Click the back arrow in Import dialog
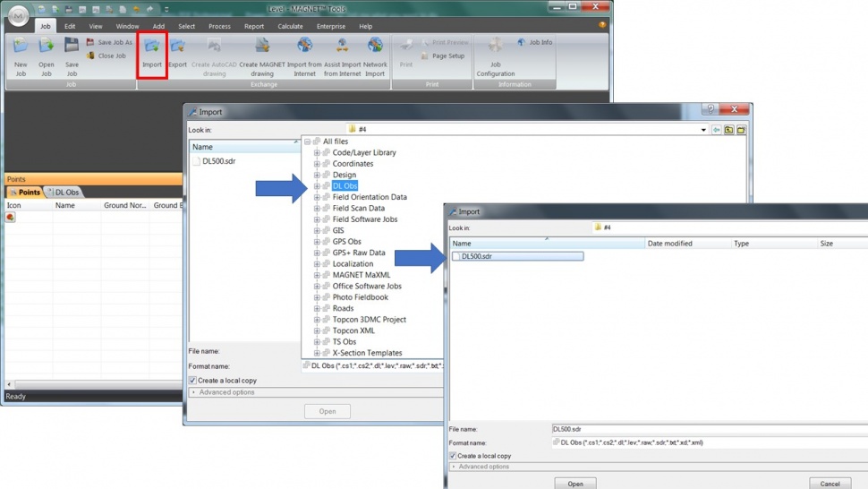 [x=716, y=130]
